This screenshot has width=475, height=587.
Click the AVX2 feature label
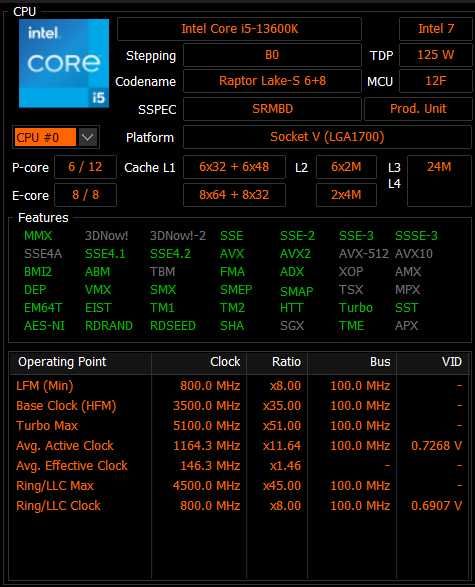pyautogui.click(x=295, y=254)
